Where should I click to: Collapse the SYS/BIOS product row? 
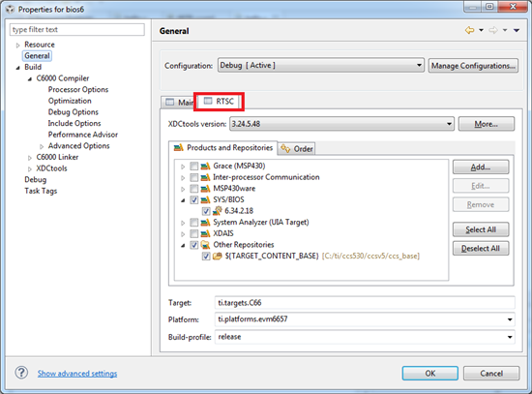(x=183, y=200)
